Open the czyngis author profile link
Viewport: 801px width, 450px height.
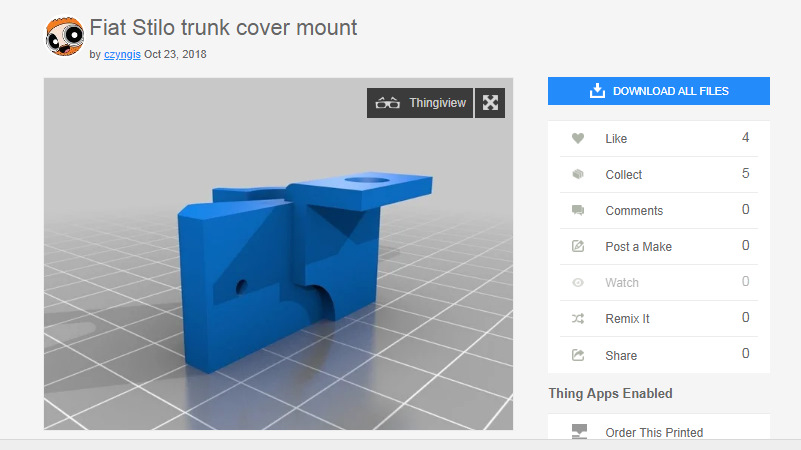tap(122, 54)
